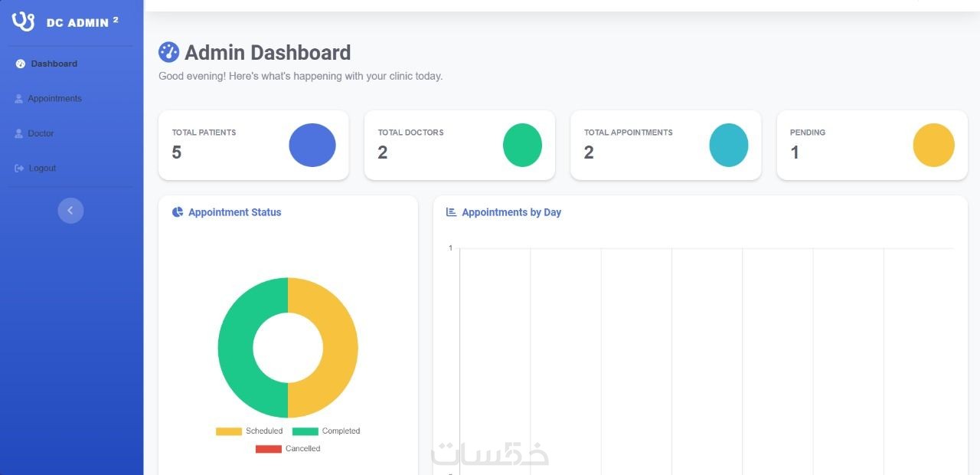Screen dimensions: 980x475
Task: Click the Logout arrow icon
Action: pyautogui.click(x=19, y=168)
